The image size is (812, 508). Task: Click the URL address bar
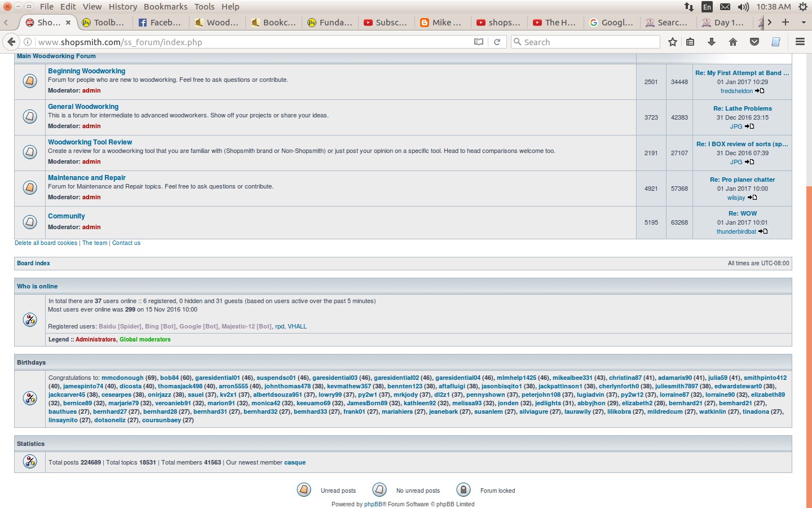[254, 42]
